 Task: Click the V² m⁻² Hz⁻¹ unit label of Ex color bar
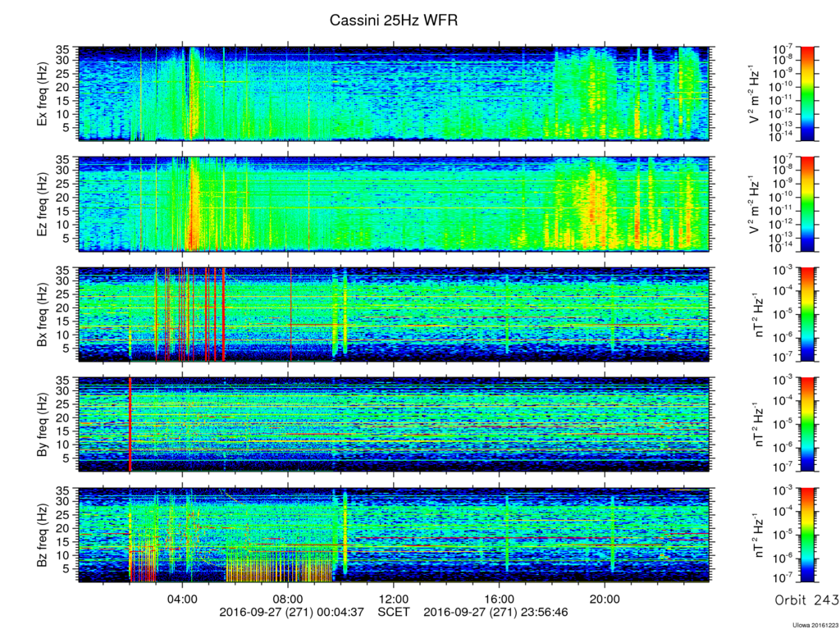755,93
